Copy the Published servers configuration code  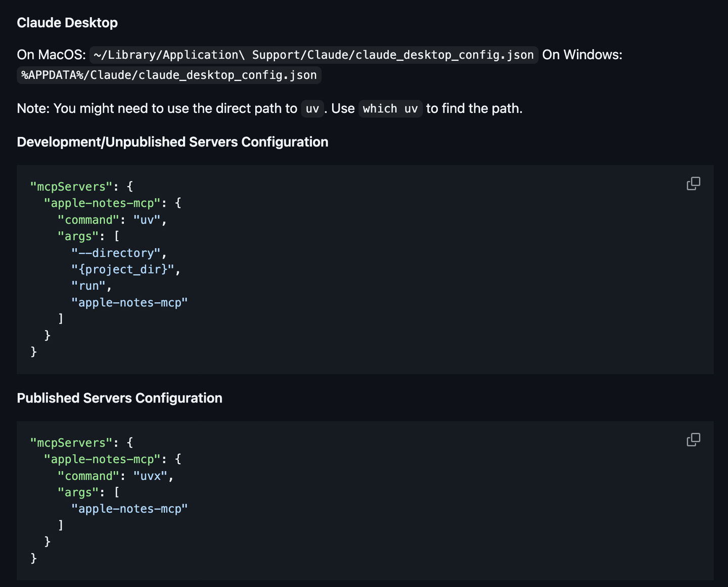pyautogui.click(x=693, y=440)
